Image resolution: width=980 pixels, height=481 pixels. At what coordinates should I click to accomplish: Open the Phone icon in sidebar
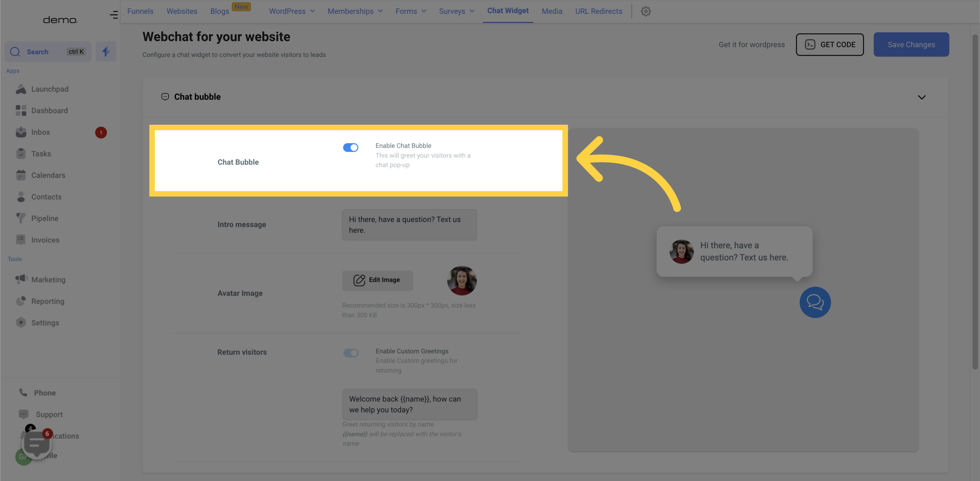(24, 393)
